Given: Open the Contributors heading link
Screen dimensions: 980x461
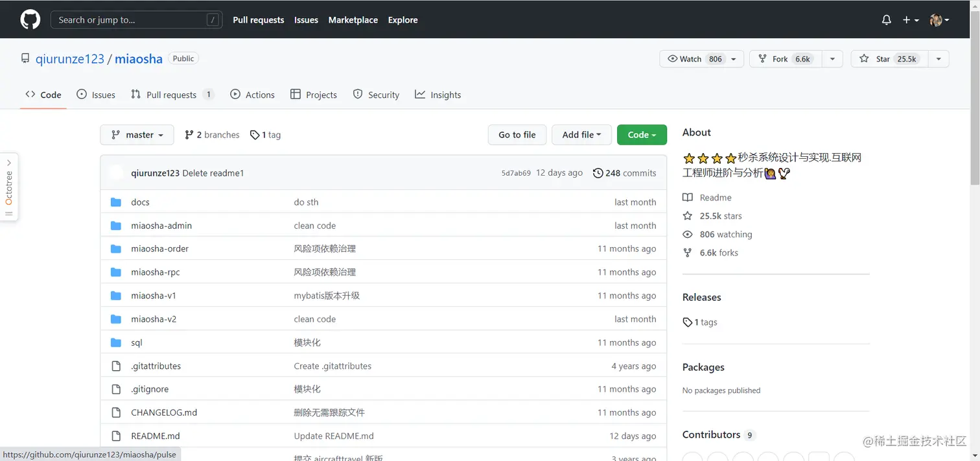Looking at the screenshot, I should 718,434.
